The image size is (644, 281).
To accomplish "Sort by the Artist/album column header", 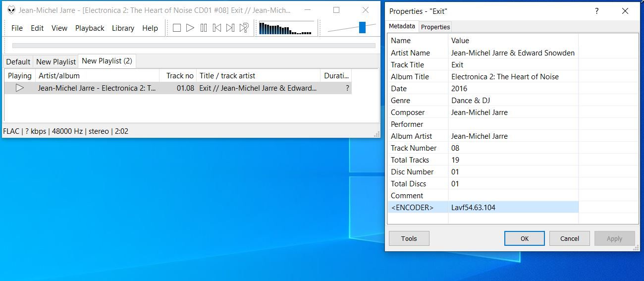I will (x=97, y=76).
